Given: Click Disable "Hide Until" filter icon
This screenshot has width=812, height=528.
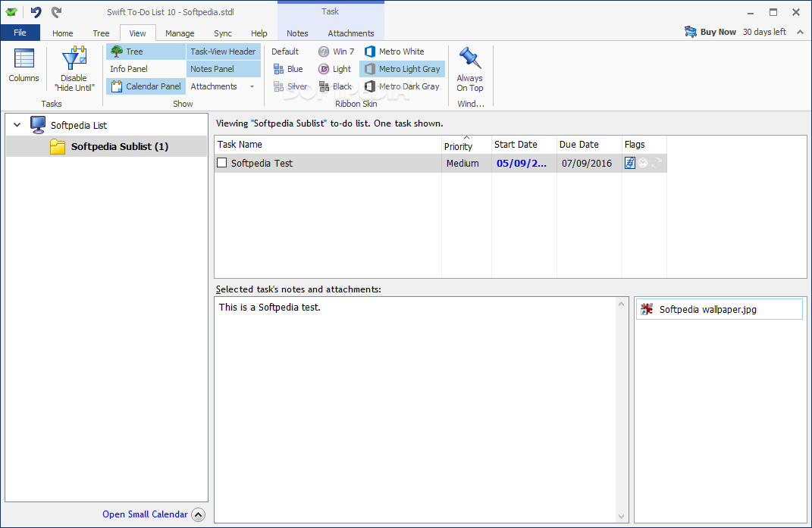Looking at the screenshot, I should click(74, 58).
